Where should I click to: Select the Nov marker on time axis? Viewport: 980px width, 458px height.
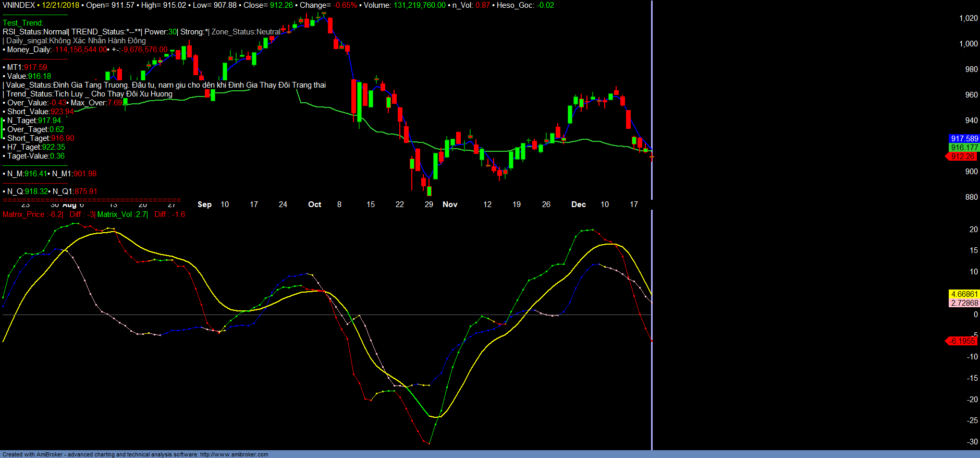pos(449,204)
